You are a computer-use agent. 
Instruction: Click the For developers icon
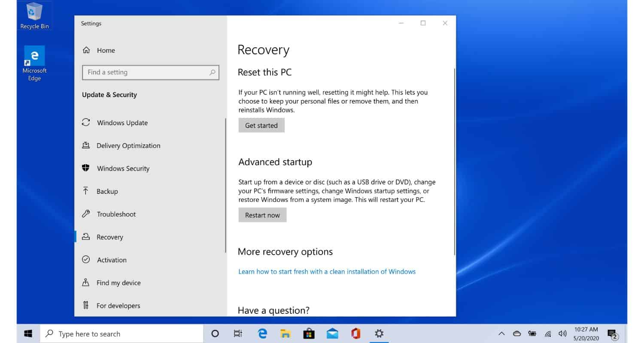86,305
